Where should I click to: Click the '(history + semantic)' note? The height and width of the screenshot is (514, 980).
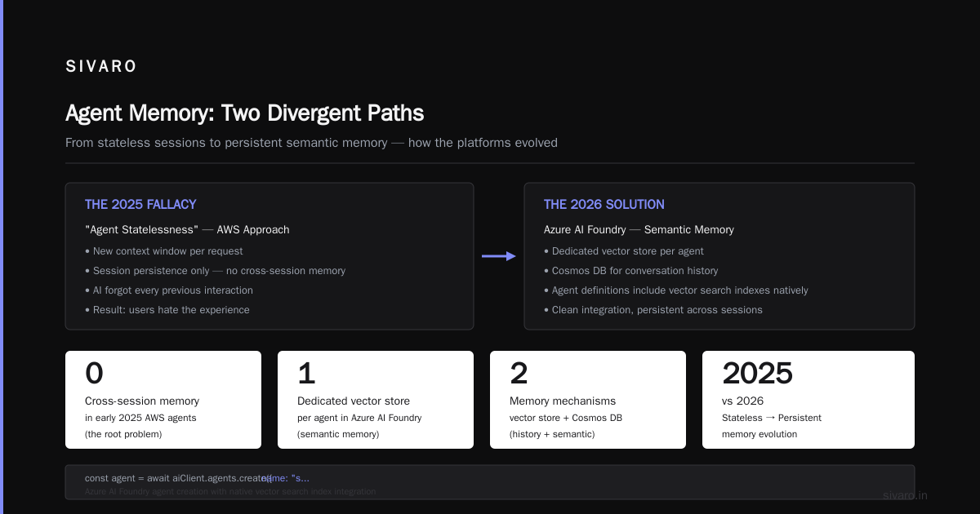click(x=552, y=434)
